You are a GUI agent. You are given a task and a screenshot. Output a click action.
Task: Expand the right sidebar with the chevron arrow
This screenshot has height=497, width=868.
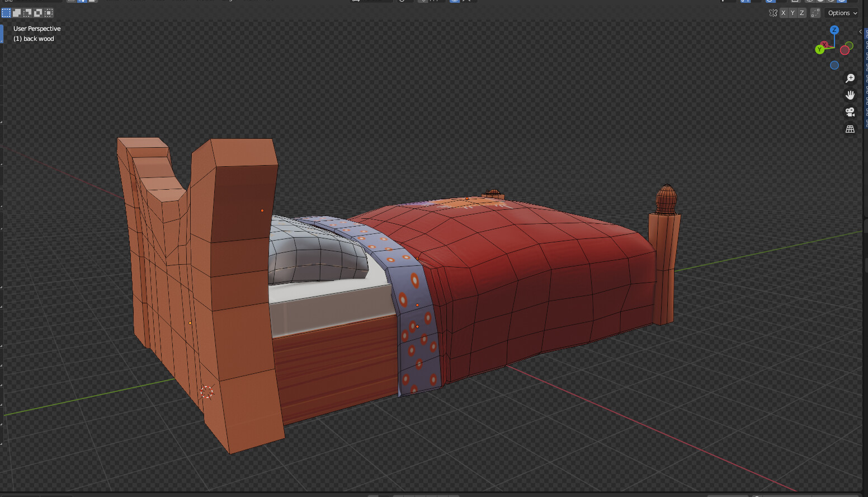click(x=860, y=32)
